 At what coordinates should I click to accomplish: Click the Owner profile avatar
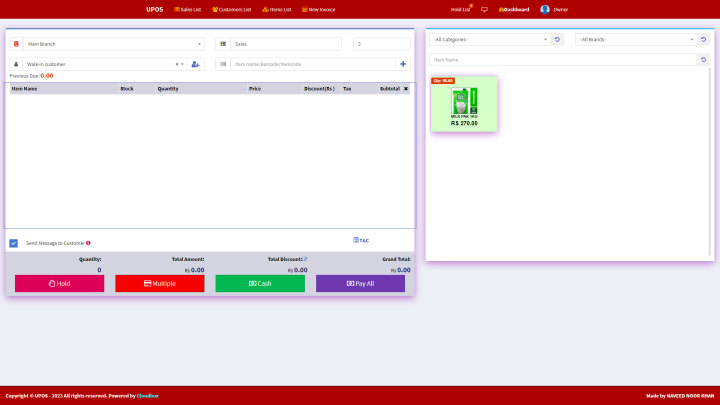click(545, 9)
